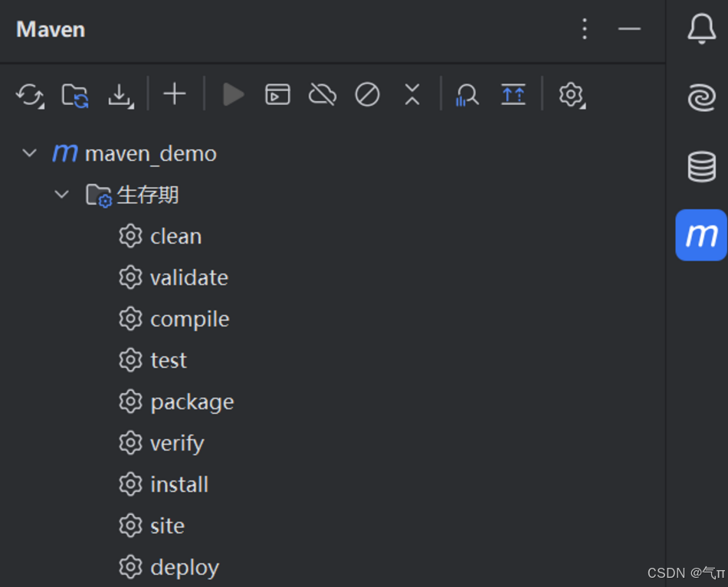Collapse all tree nodes icon

(x=412, y=95)
